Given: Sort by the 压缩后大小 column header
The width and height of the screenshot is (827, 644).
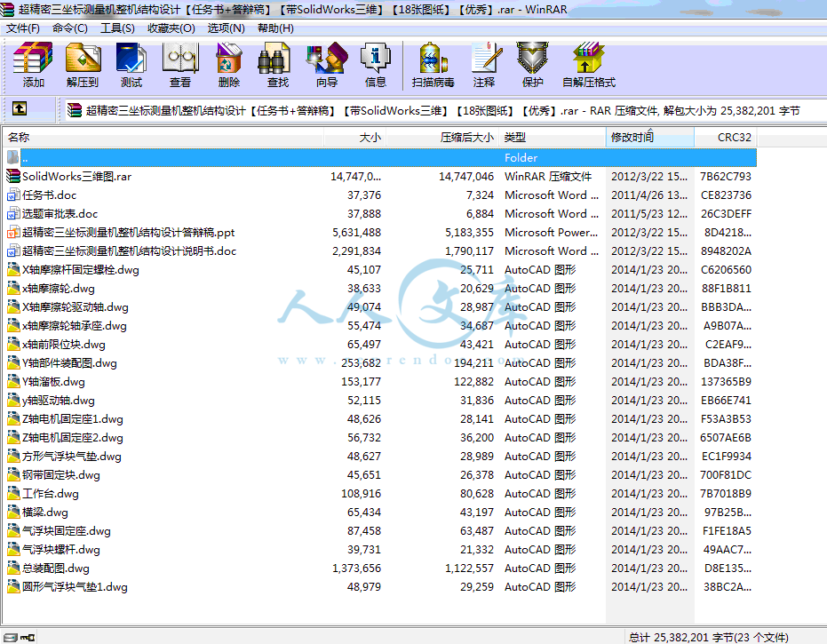Looking at the screenshot, I should [x=442, y=137].
